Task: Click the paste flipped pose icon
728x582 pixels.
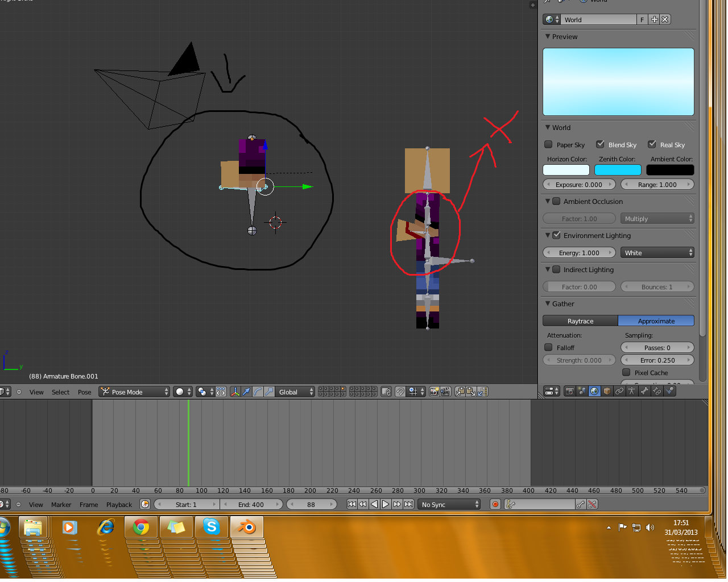Action: [x=482, y=392]
